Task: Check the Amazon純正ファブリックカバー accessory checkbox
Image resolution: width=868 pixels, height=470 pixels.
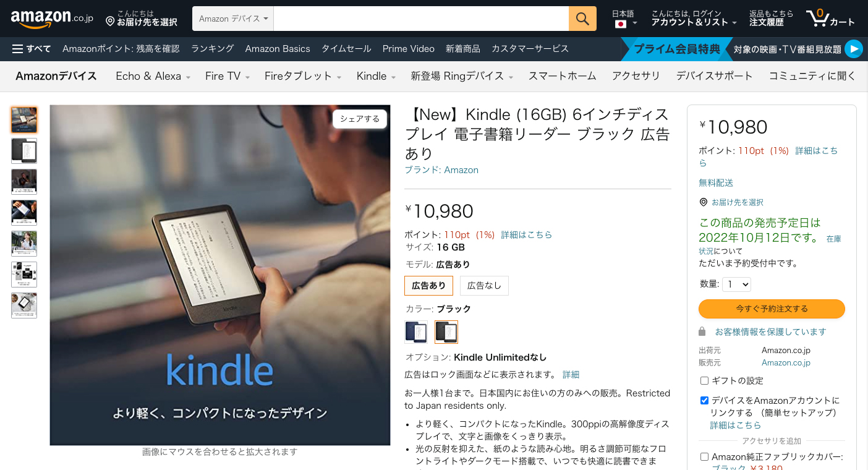Action: tap(704, 456)
